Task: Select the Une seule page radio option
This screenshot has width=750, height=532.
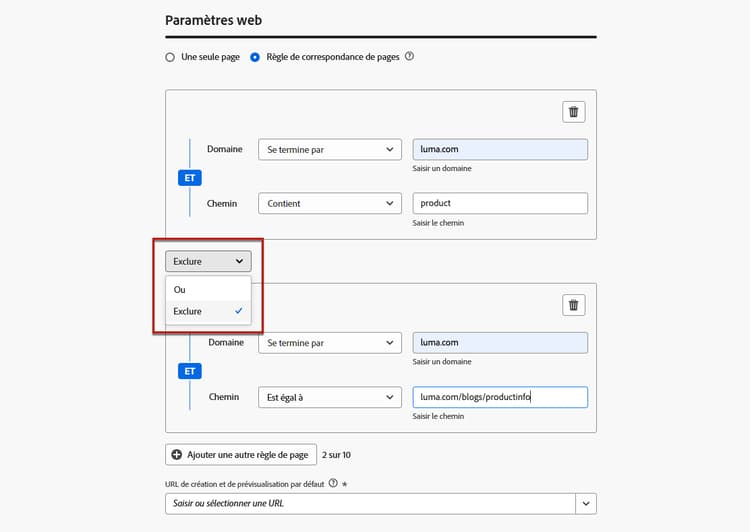Action: [170, 57]
